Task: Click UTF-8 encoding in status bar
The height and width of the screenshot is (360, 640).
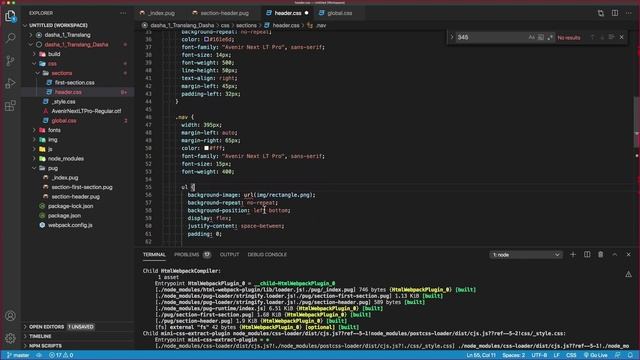Action: tap(539, 355)
